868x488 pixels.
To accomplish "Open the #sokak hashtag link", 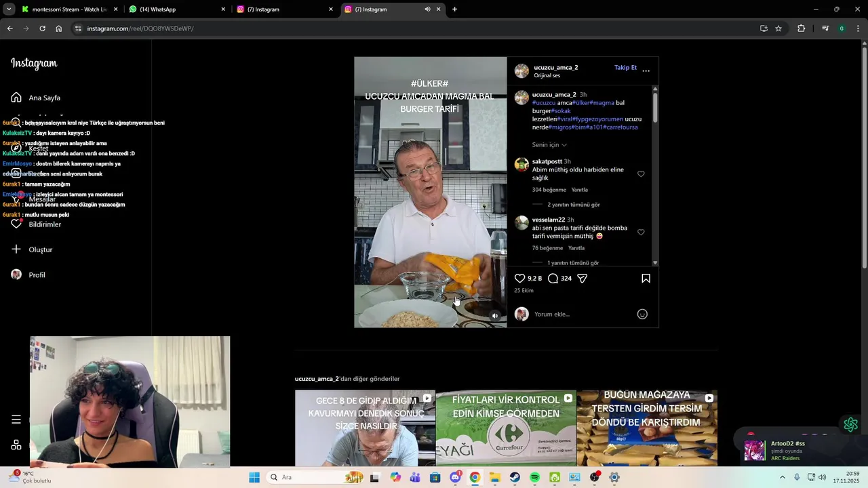I will pyautogui.click(x=561, y=111).
